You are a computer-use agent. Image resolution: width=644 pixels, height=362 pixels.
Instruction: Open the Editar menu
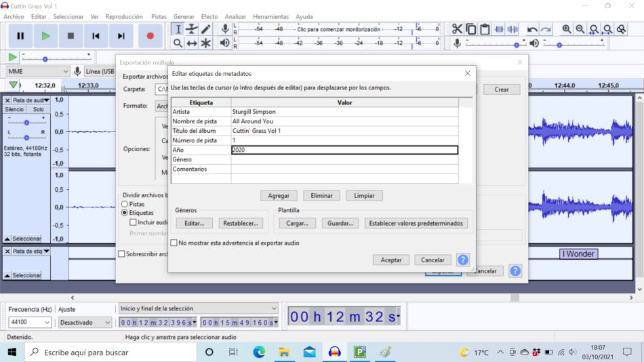39,16
